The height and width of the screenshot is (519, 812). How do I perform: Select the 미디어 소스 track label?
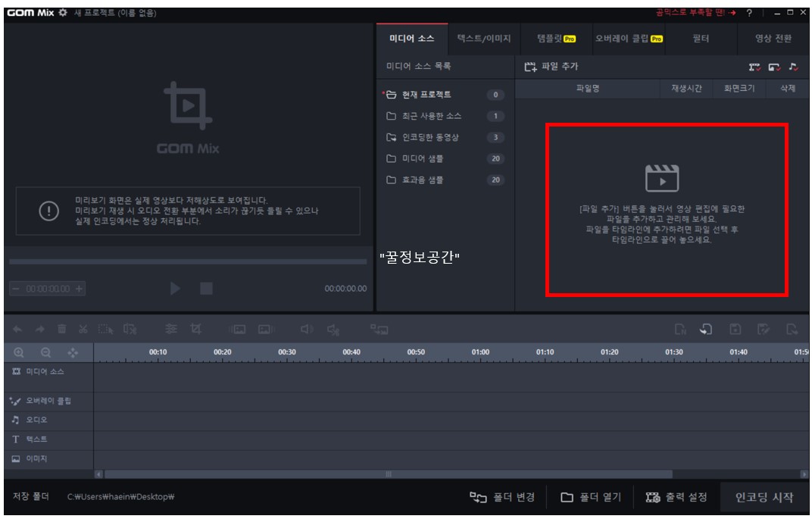pyautogui.click(x=45, y=372)
